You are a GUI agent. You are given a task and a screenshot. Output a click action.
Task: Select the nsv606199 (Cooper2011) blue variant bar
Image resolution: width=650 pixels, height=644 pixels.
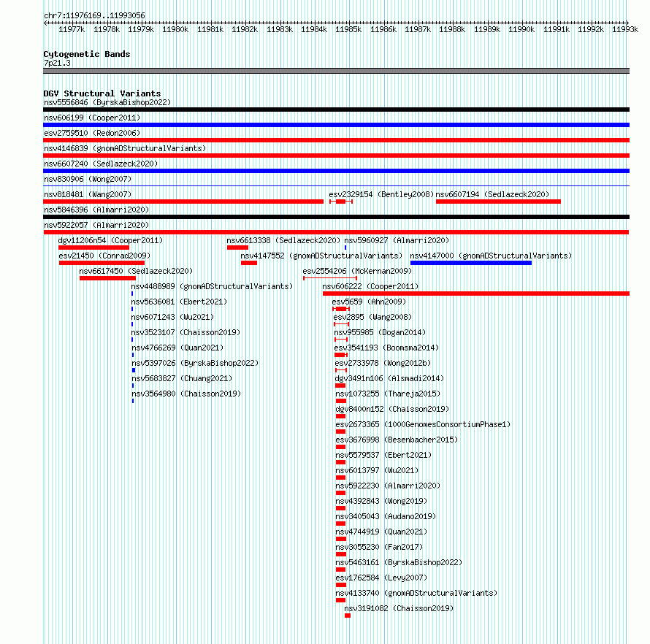pyautogui.click(x=336, y=125)
